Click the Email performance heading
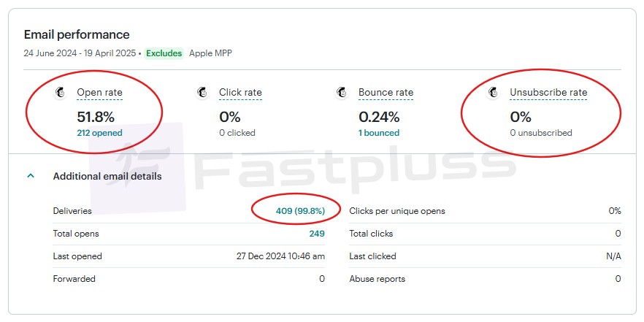The image size is (644, 322). tap(77, 34)
